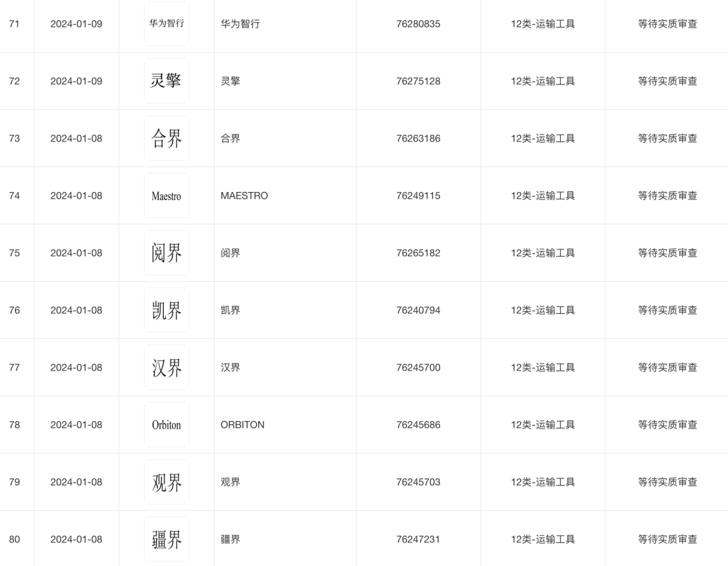The height and width of the screenshot is (566, 728).
Task: Click the 汉界 trademark logo thumbnail
Action: 166,368
